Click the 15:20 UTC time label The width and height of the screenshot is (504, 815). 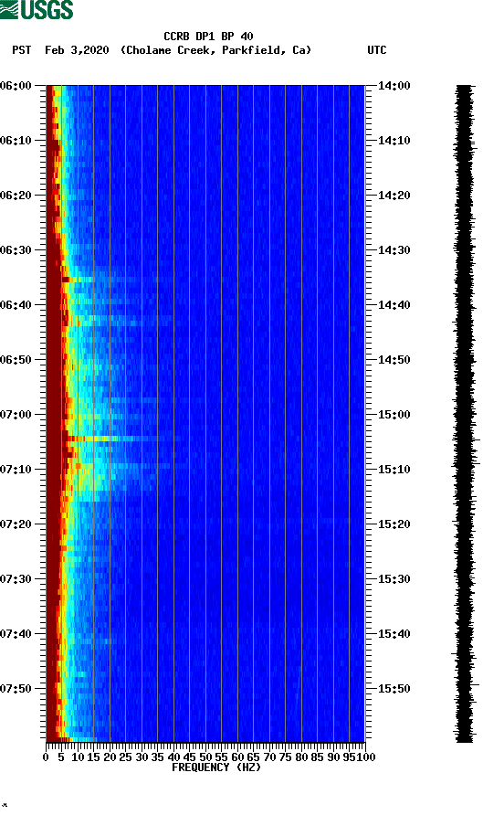coord(394,524)
